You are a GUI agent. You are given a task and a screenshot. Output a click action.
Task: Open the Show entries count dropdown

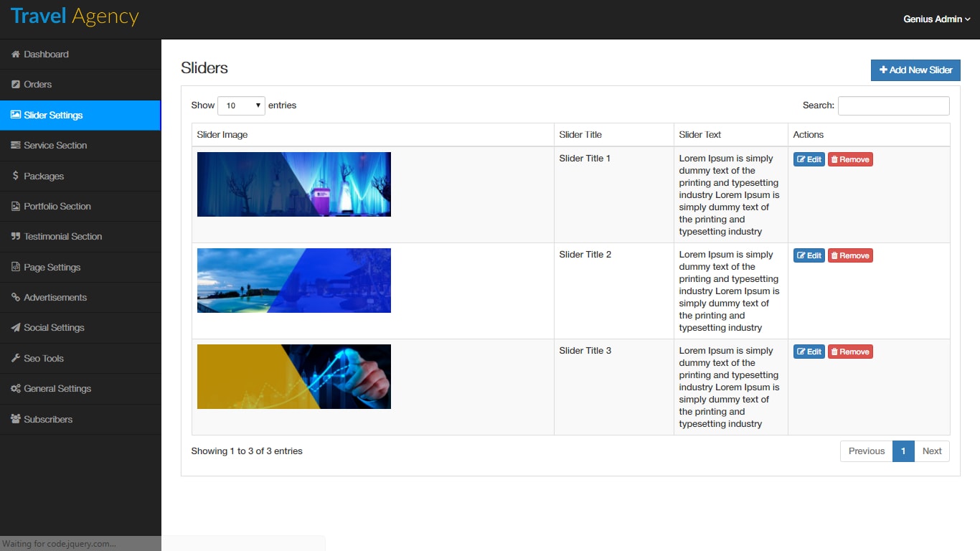(241, 105)
